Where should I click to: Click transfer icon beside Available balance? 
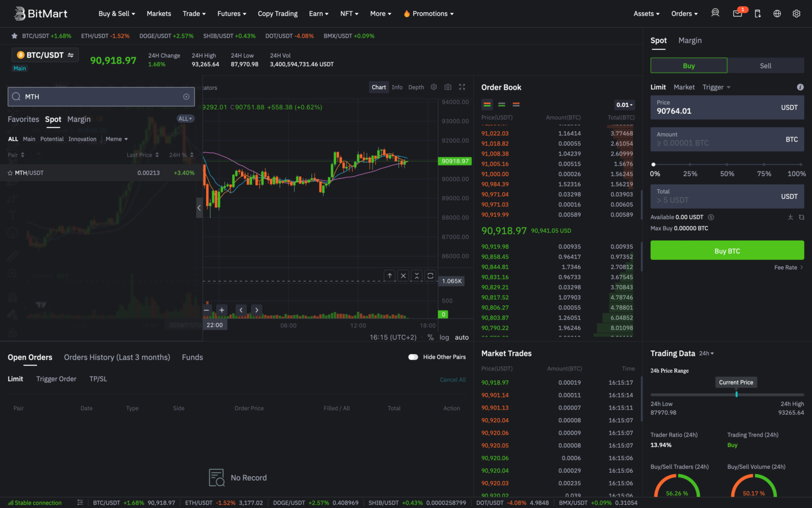click(801, 217)
